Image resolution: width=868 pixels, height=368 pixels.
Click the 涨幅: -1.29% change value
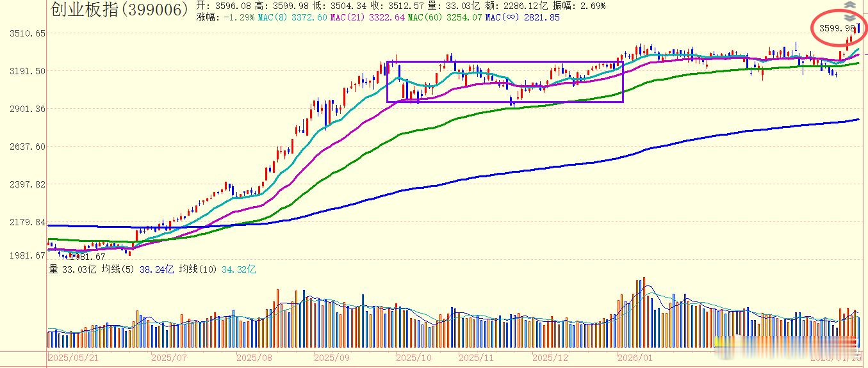point(225,17)
